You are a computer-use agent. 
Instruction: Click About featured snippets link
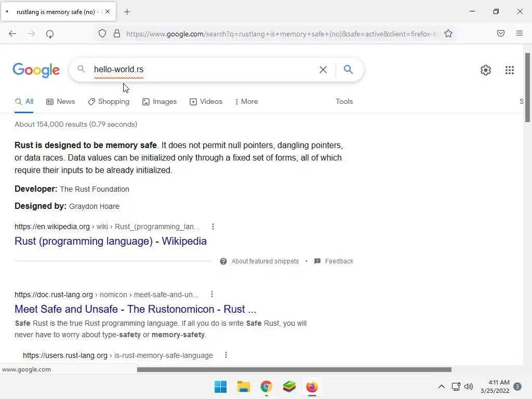point(265,261)
